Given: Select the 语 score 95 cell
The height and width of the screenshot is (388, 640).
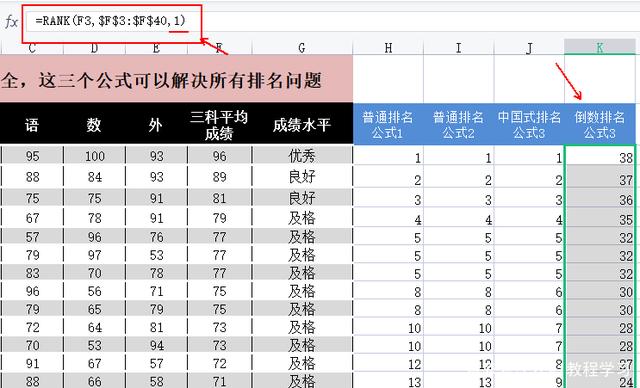Looking at the screenshot, I should [32, 155].
